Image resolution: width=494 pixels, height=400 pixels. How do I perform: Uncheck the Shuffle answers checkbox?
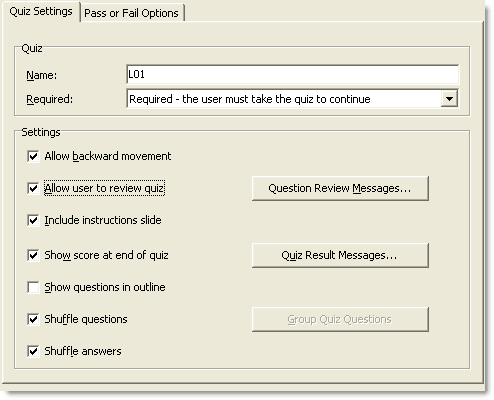tap(33, 351)
